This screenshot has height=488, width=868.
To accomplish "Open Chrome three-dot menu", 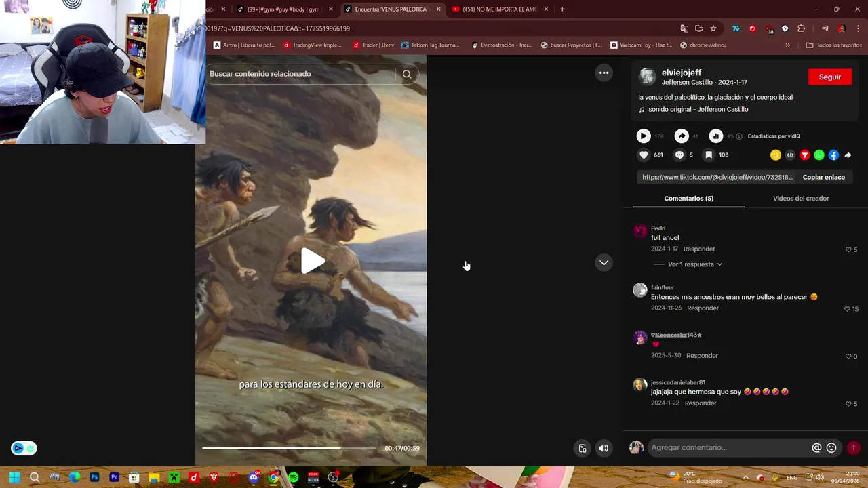I will tap(857, 28).
